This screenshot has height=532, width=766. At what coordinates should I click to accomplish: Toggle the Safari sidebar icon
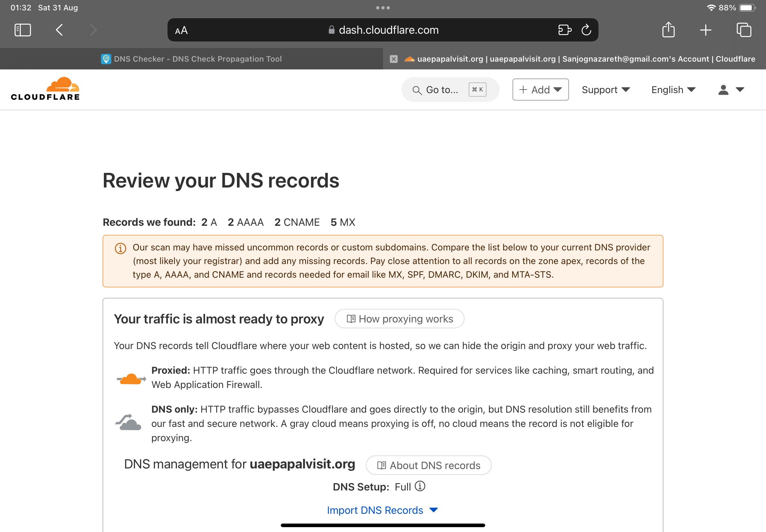click(x=23, y=30)
